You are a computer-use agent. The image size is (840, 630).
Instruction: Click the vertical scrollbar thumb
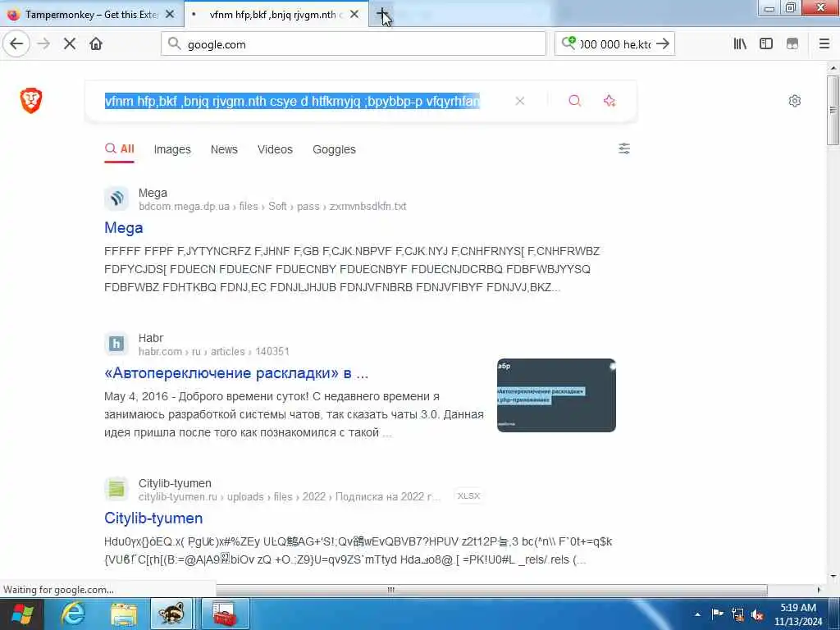tap(833, 110)
